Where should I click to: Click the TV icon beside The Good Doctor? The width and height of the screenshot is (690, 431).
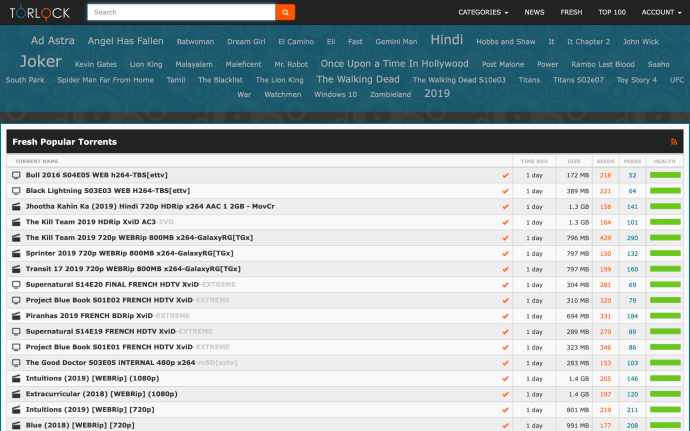[16, 362]
